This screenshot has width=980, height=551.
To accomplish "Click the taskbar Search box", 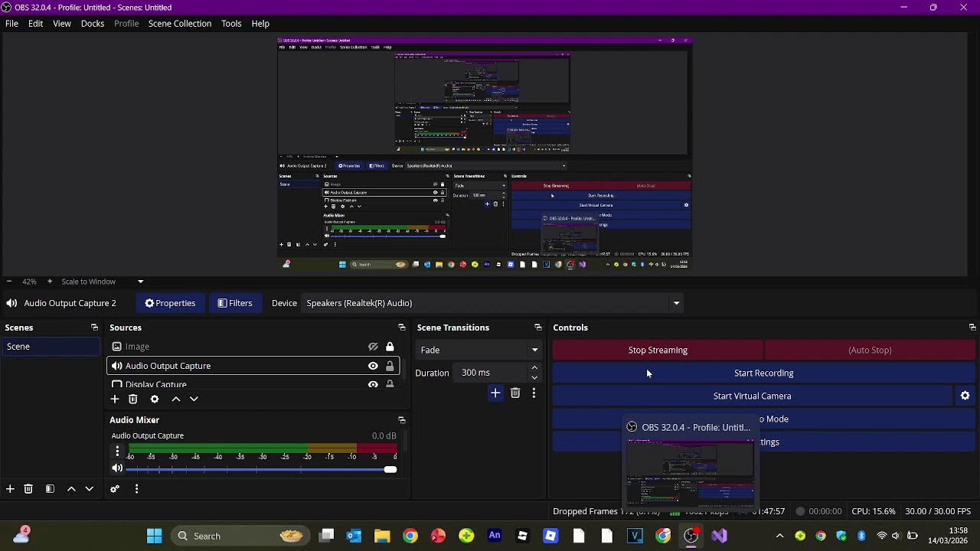I will 240,536.
